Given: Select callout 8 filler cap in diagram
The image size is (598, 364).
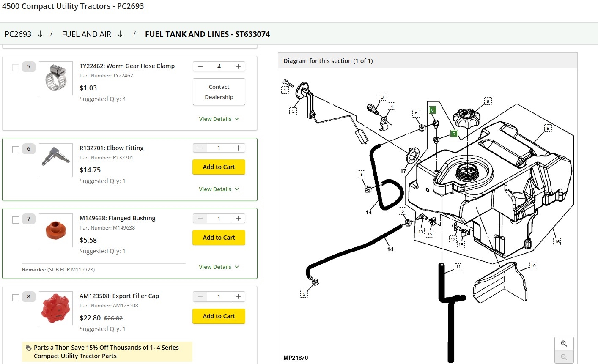Looking at the screenshot, I should (488, 101).
